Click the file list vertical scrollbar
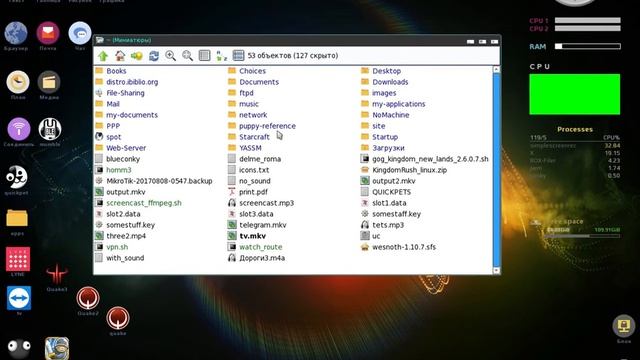Image resolution: width=640 pixels, height=360 pixels. click(496, 170)
